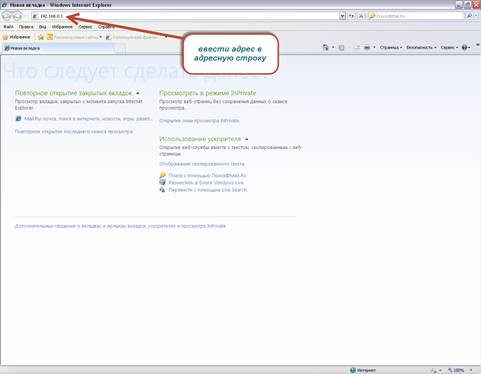481x374 pixels.
Task: Click the Live Search translate icon
Action: tap(162, 190)
